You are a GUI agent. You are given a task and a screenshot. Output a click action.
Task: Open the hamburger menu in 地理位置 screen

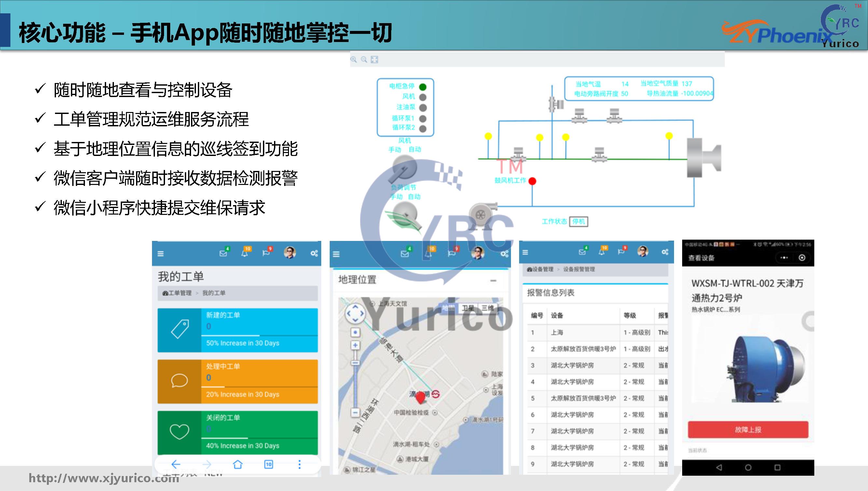336,254
